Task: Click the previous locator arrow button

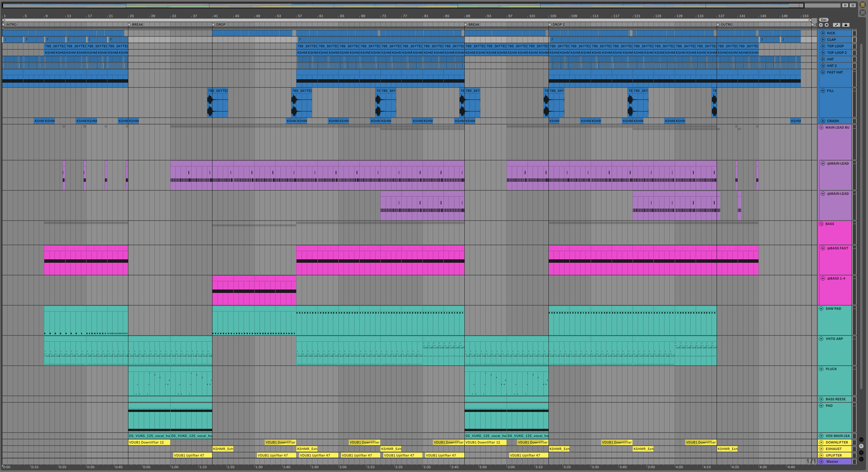Action: point(821,25)
